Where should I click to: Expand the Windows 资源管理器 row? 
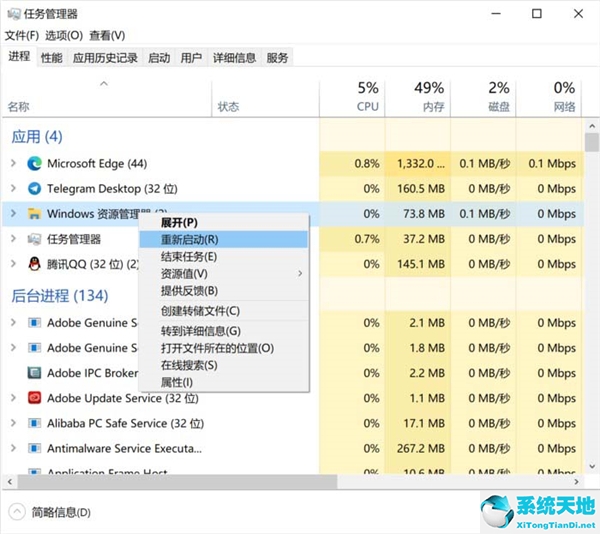pos(13,213)
